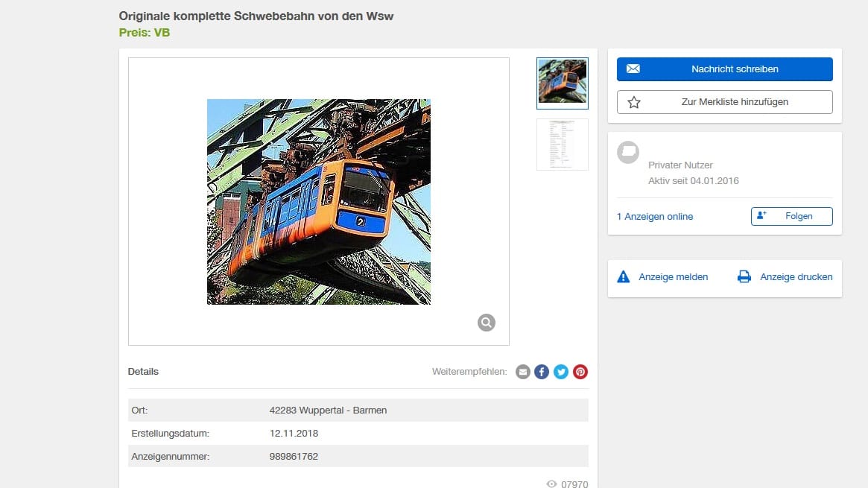Click the view count eye icon
The width and height of the screenshot is (868, 488).
pyautogui.click(x=551, y=484)
